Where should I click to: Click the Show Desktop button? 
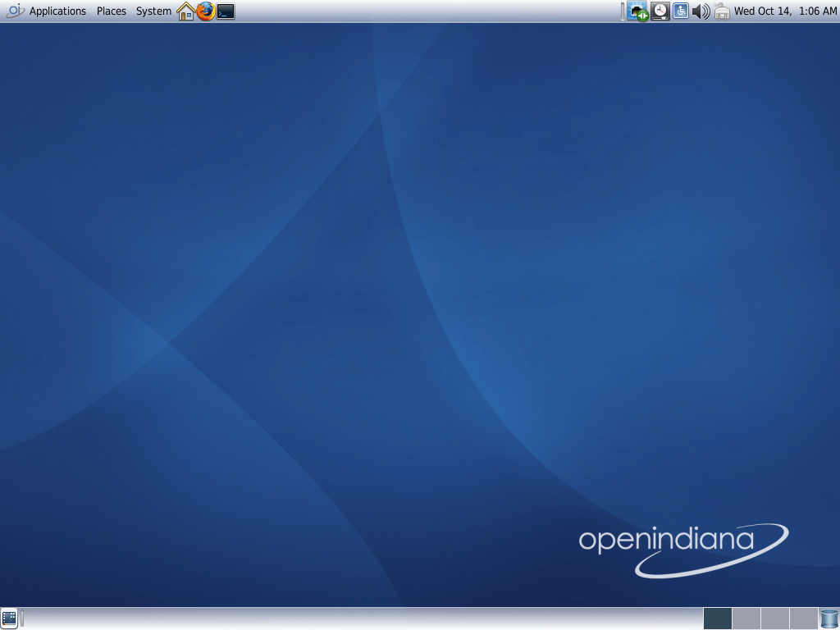9,619
